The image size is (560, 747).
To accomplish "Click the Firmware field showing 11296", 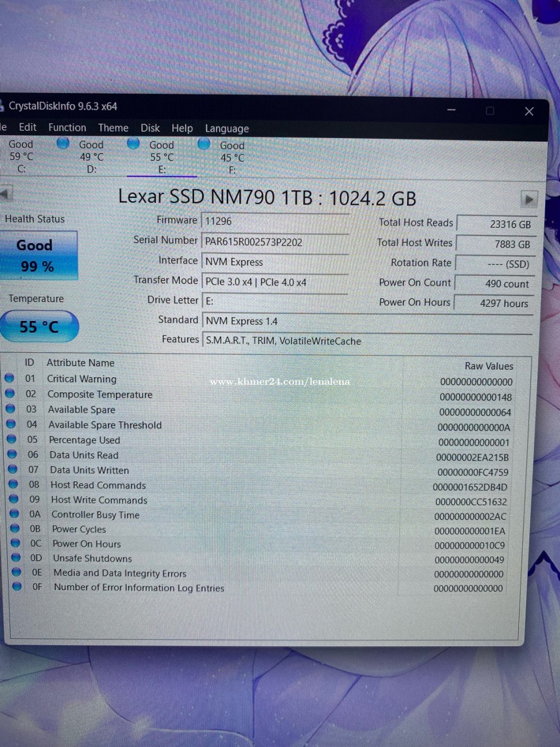I will point(275,221).
